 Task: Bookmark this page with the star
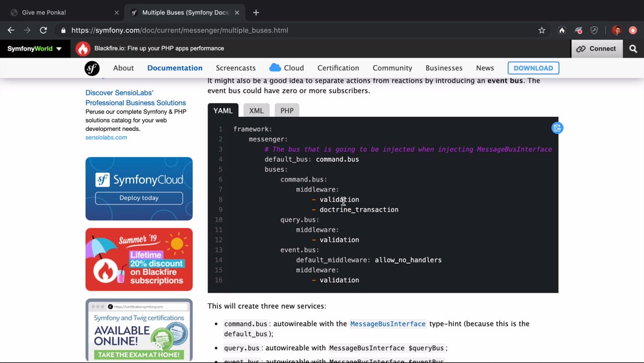tap(542, 30)
